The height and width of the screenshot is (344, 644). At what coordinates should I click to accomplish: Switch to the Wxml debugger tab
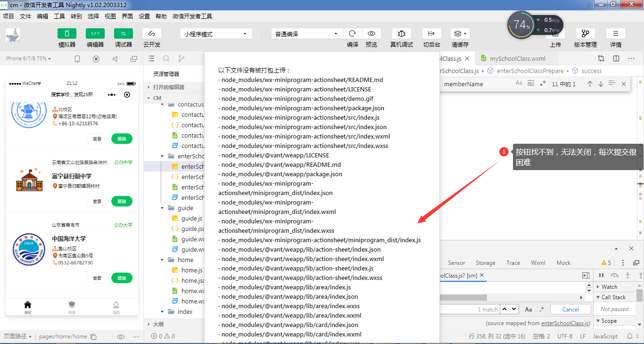pos(538,263)
